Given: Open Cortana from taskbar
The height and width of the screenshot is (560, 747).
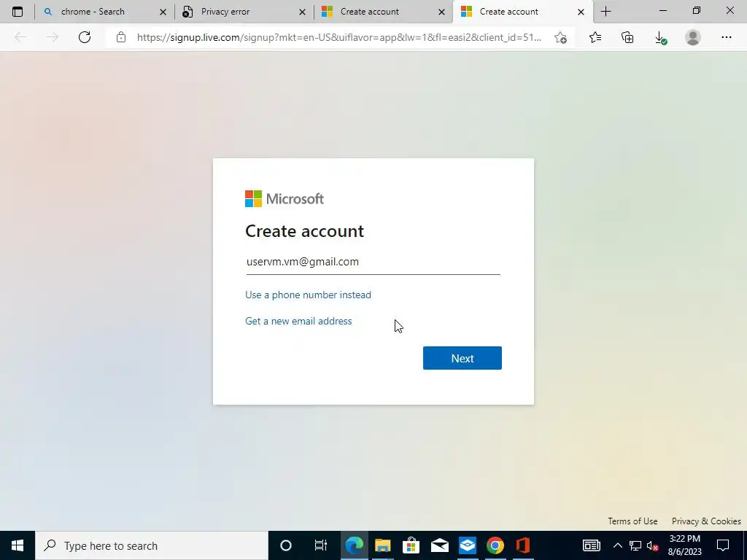Looking at the screenshot, I should pyautogui.click(x=286, y=545).
